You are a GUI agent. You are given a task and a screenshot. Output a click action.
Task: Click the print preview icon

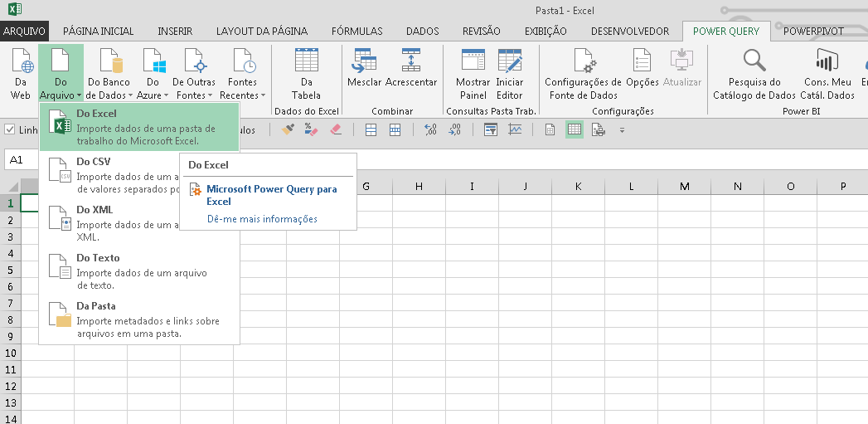tap(599, 129)
